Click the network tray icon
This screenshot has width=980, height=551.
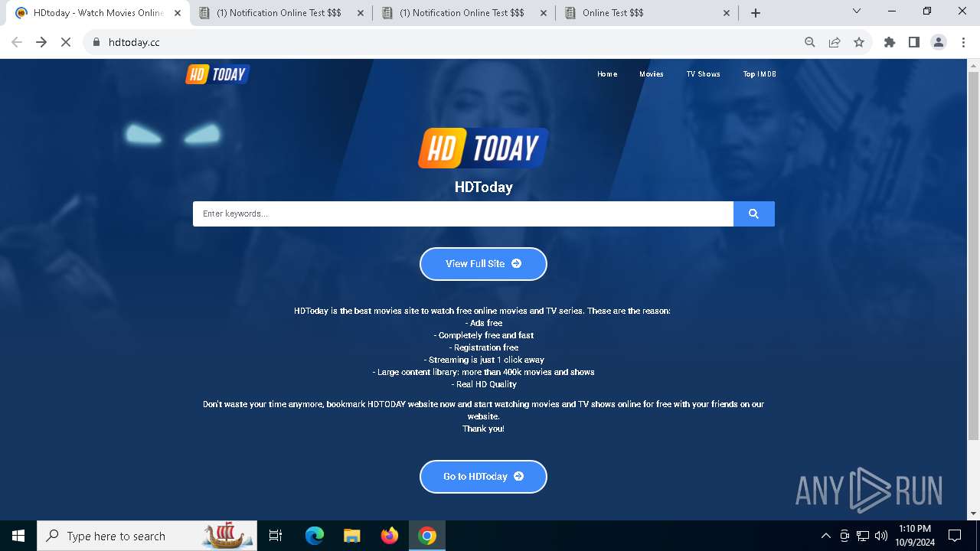coord(863,536)
